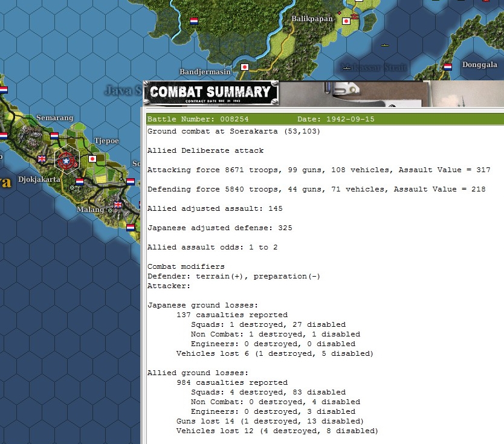This screenshot has height=444, width=504.
Task: Click the Donggala city label
Action: pos(480,65)
